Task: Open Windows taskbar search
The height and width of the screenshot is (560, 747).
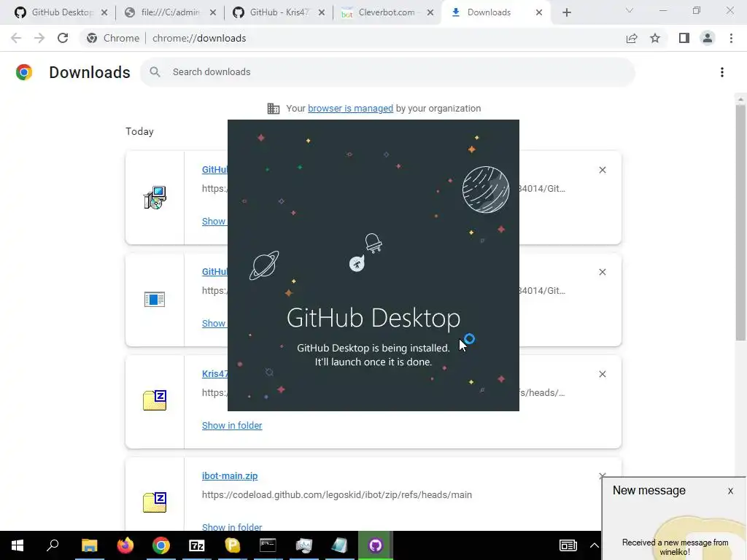Action: (53, 545)
